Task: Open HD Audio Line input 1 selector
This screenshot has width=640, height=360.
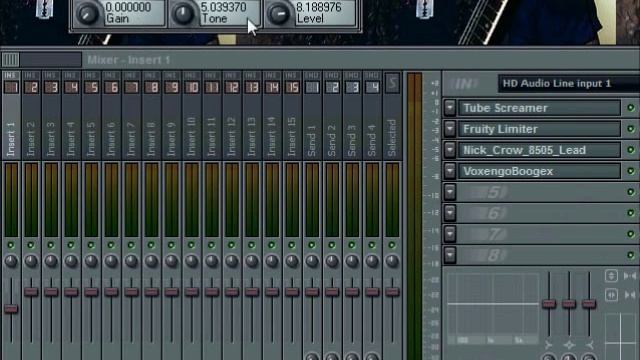Action: pyautogui.click(x=568, y=84)
